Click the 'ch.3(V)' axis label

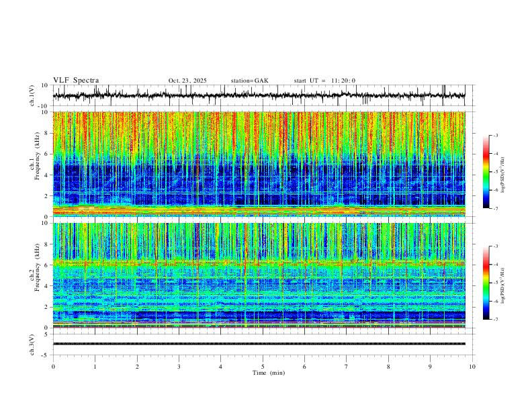(32, 345)
